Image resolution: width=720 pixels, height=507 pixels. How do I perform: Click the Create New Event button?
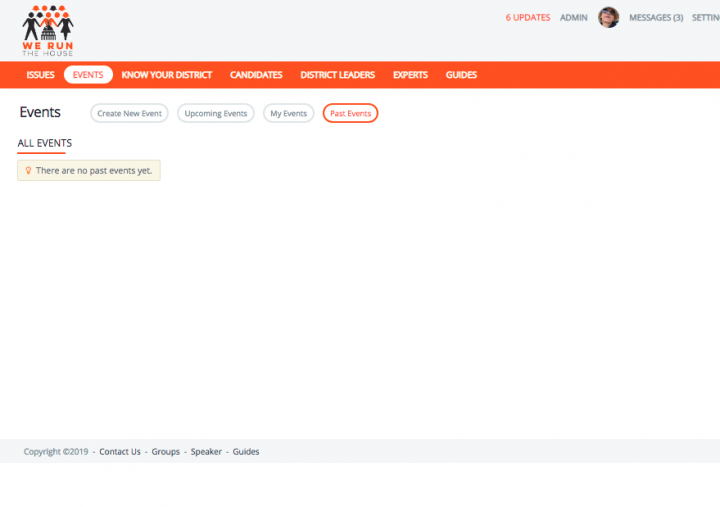click(129, 113)
